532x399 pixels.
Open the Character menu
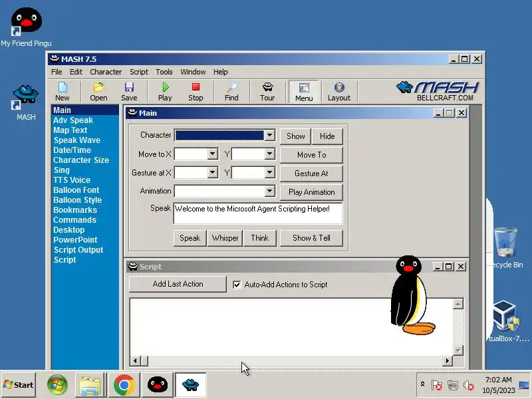(106, 72)
